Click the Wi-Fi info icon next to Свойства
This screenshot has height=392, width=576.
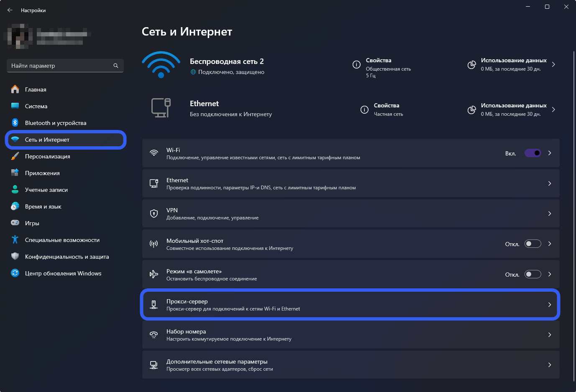pos(356,64)
